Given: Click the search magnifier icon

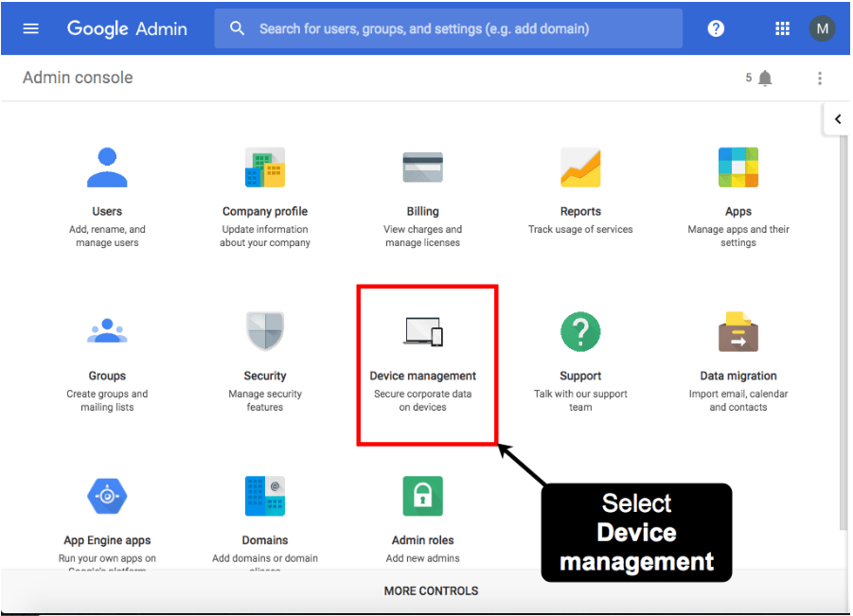Looking at the screenshot, I should click(237, 28).
